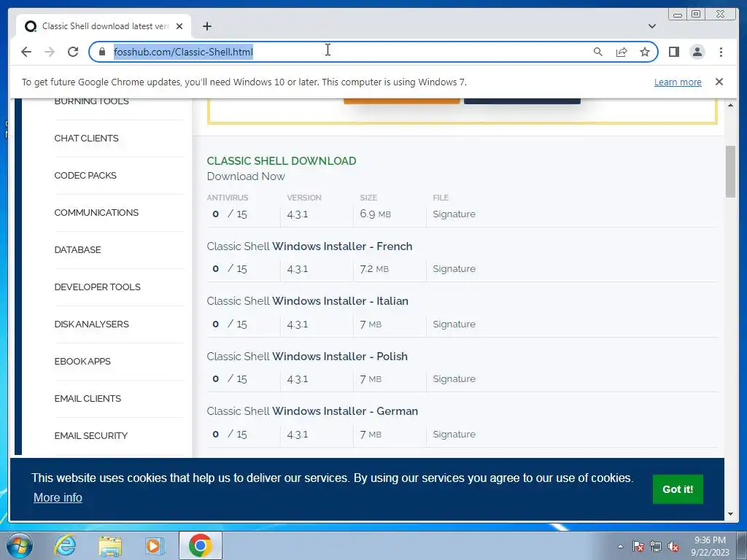The width and height of the screenshot is (747, 560).
Task: Open Ebook Apps category
Action: point(82,361)
